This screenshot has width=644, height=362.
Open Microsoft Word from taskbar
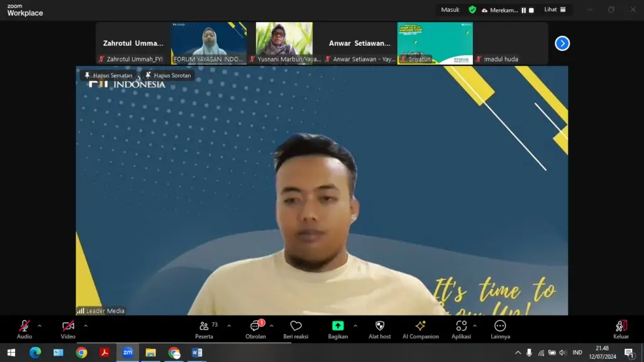(197, 353)
